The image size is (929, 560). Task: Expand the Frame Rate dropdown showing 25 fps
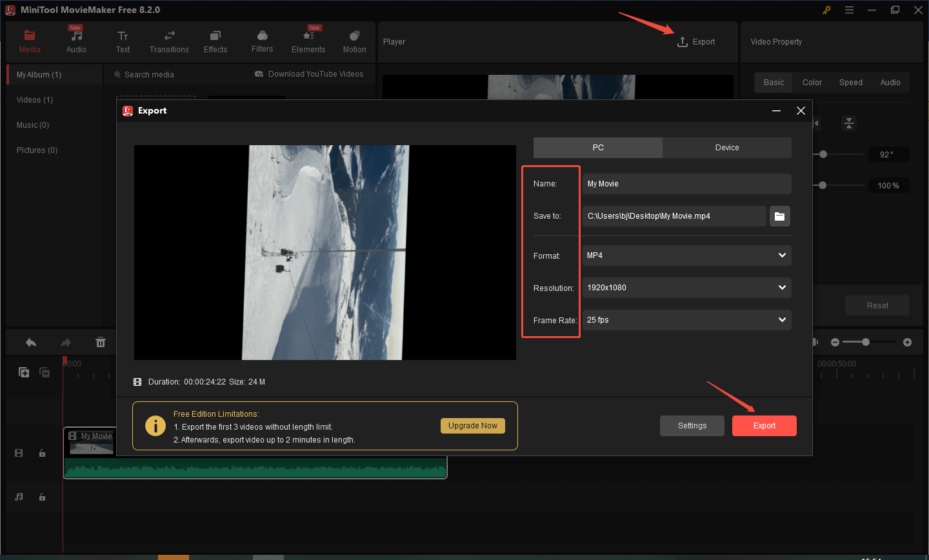(x=686, y=320)
